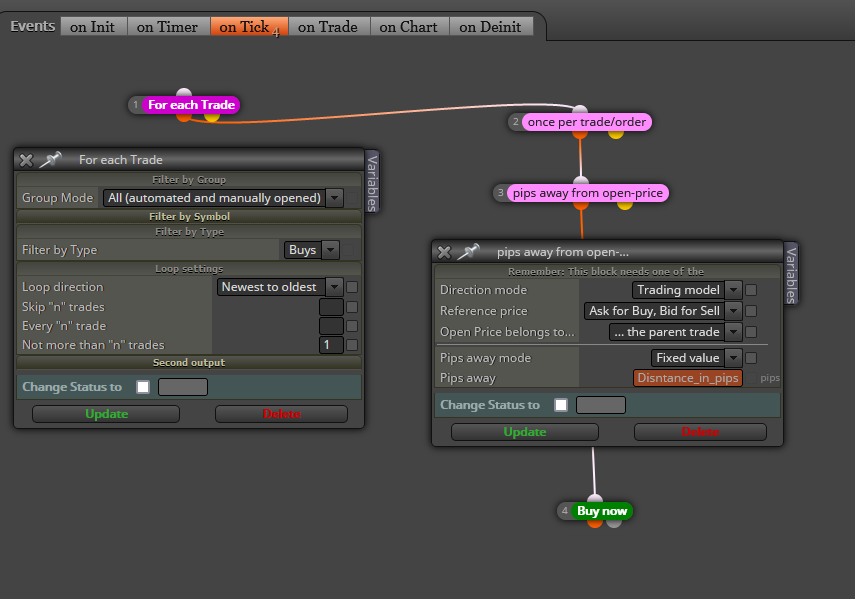Expand Second output section

coord(189,362)
